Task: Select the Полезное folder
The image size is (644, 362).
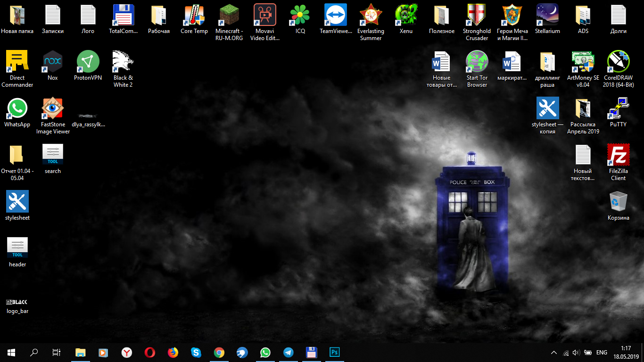Action: (442, 15)
